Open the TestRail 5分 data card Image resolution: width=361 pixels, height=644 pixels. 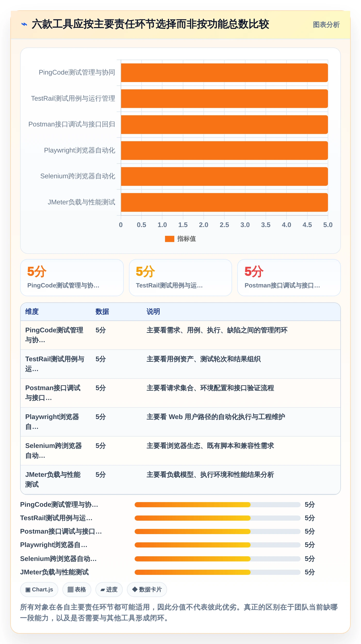[180, 278]
